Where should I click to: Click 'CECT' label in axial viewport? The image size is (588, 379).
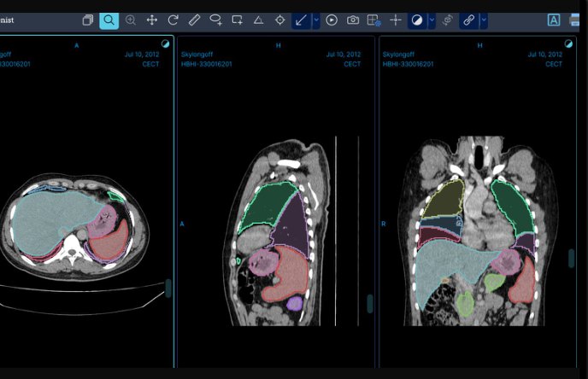coord(150,64)
